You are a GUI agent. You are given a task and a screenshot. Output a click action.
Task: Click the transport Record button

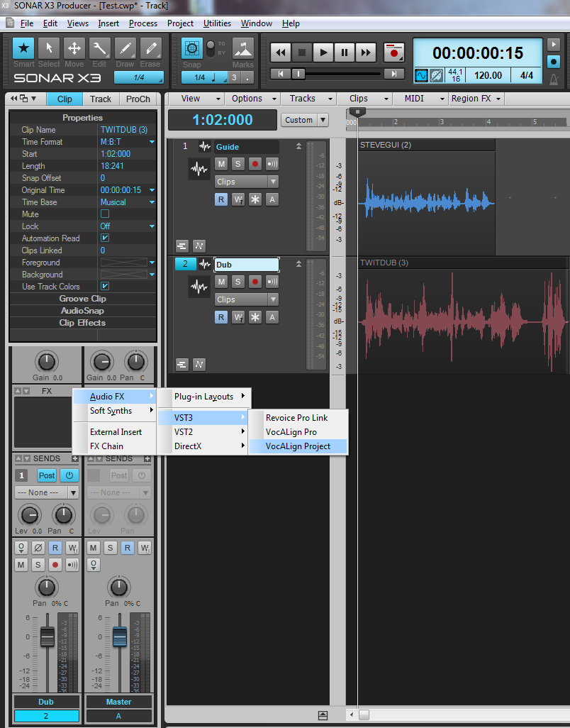tap(393, 53)
